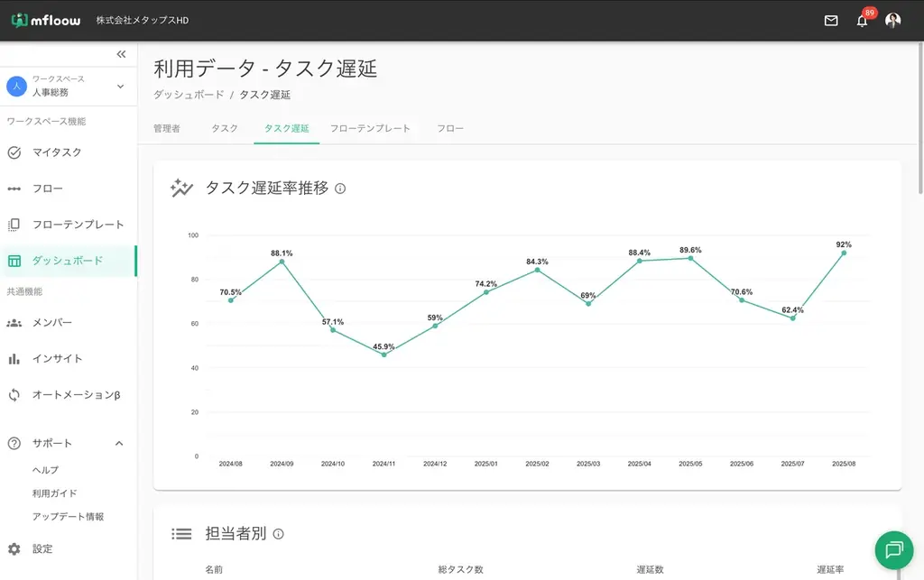Open マイタスク in the sidebar
This screenshot has height=580, width=924.
(57, 152)
